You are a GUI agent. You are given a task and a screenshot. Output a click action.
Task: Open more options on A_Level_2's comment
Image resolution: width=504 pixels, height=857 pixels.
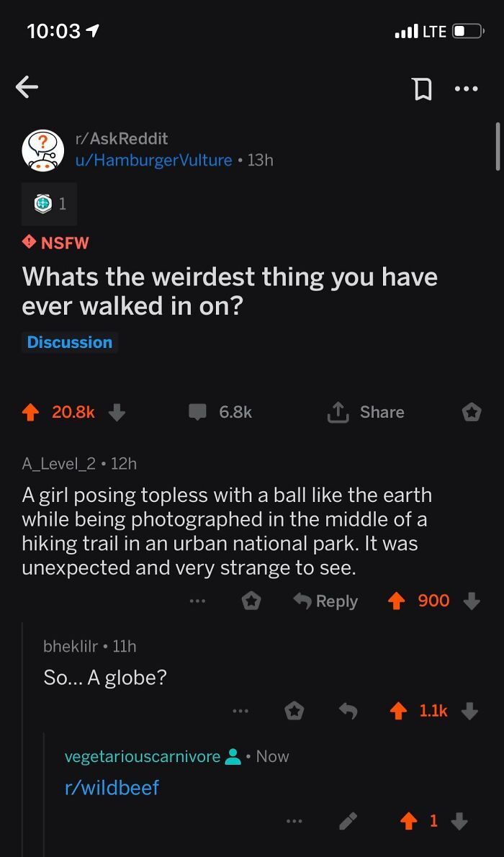(x=197, y=601)
